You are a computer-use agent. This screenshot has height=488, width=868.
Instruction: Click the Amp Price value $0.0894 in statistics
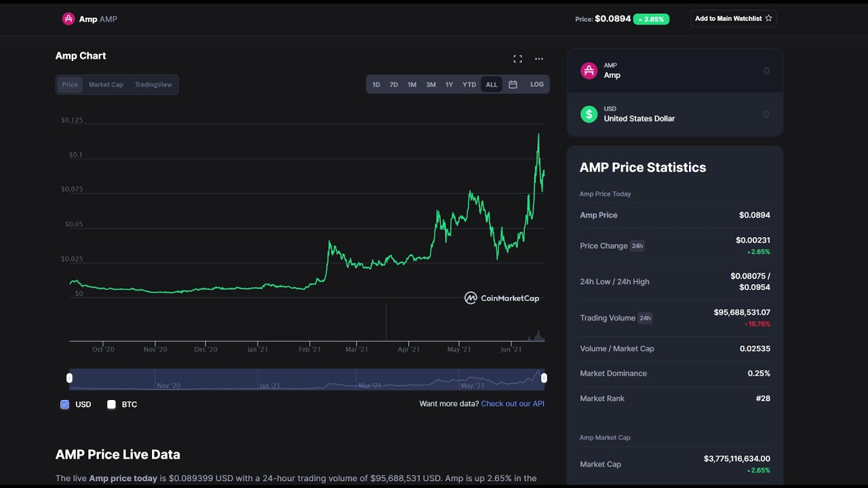pos(755,215)
